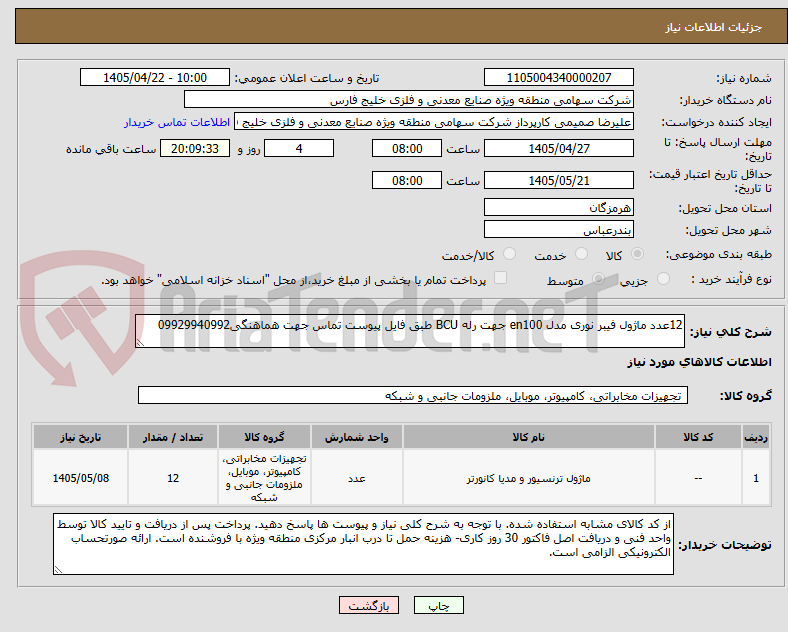Click the remaining time countdown 20:09:33

pos(195,148)
